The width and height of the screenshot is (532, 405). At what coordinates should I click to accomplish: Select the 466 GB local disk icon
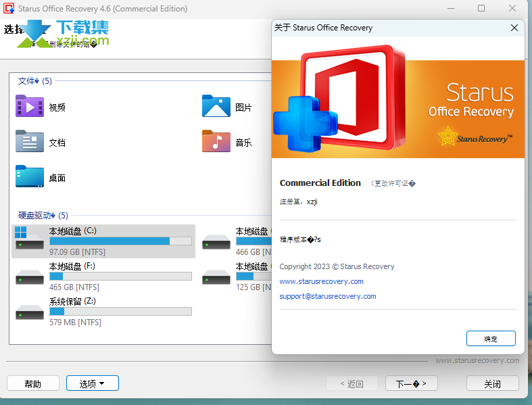click(216, 241)
